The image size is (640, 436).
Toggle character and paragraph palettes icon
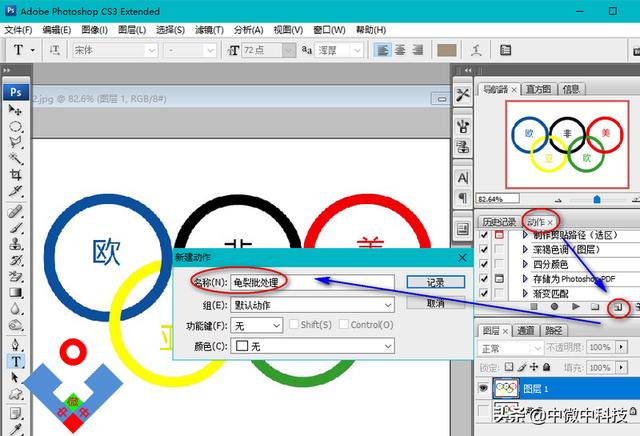pyautogui.click(x=505, y=50)
